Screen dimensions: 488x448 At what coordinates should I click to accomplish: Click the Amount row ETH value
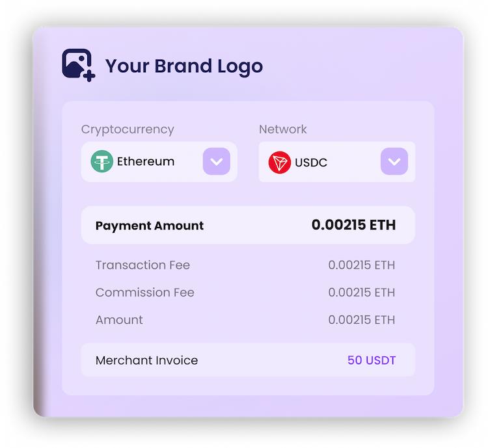pos(362,320)
